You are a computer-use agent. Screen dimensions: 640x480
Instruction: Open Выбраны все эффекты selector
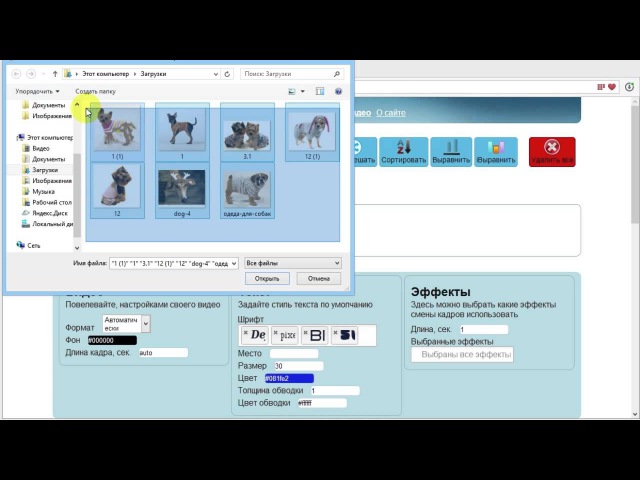coord(462,355)
